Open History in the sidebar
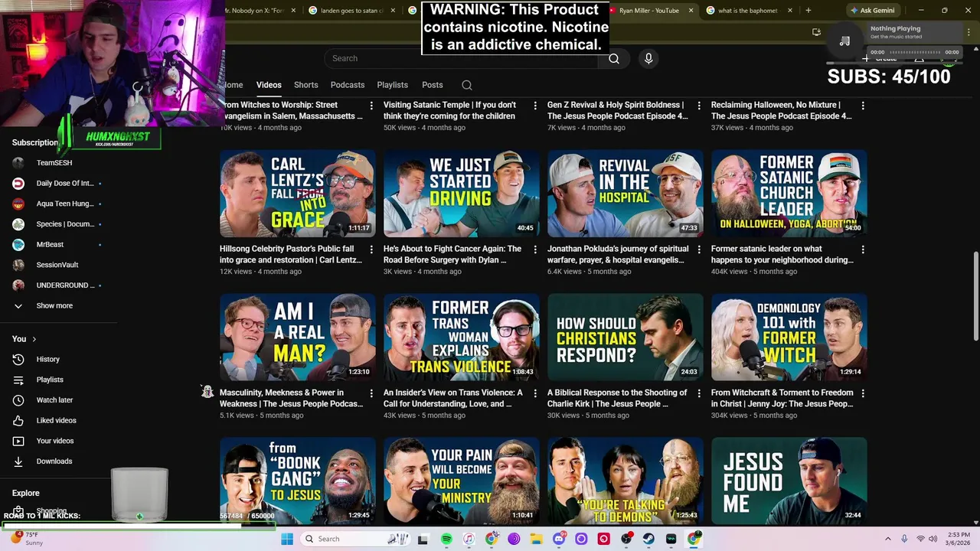Viewport: 980px width, 551px height. (x=47, y=359)
